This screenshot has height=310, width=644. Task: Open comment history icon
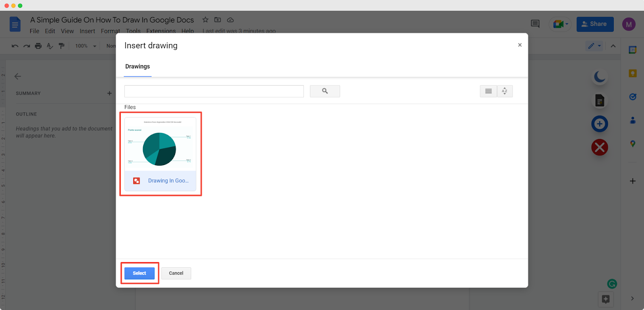[x=535, y=24]
